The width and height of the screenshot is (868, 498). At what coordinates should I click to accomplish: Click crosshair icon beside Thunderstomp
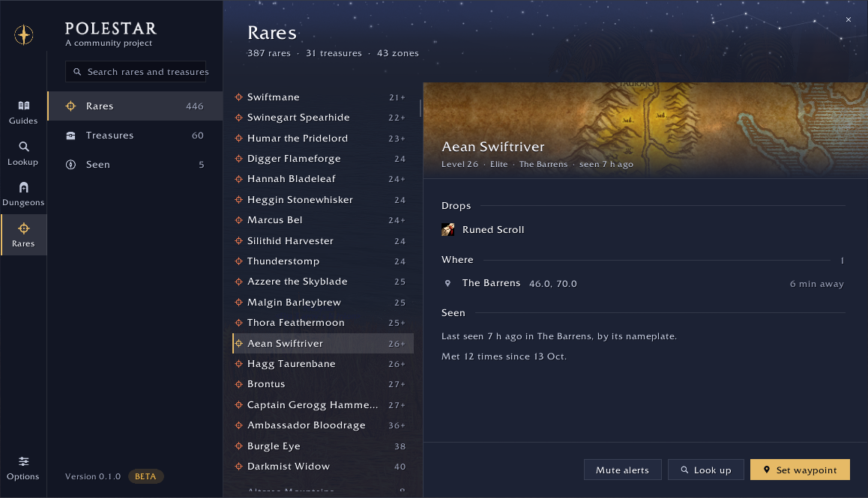(x=238, y=261)
